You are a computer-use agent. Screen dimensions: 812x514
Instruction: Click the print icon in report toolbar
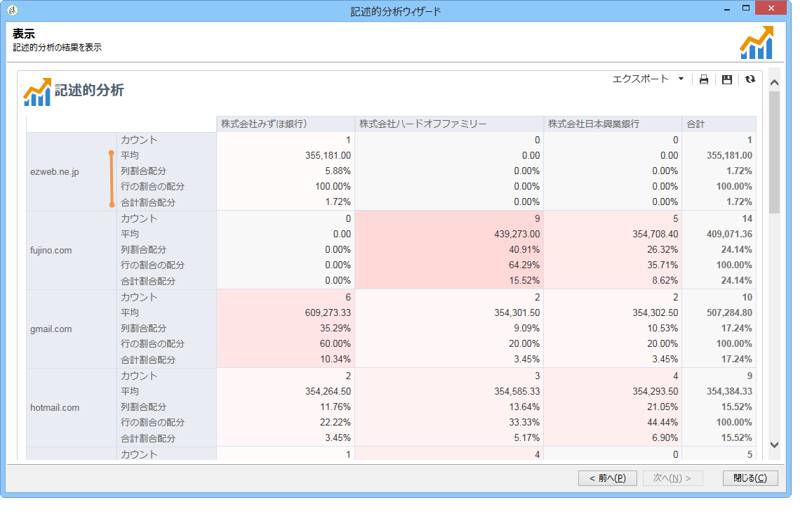click(704, 79)
